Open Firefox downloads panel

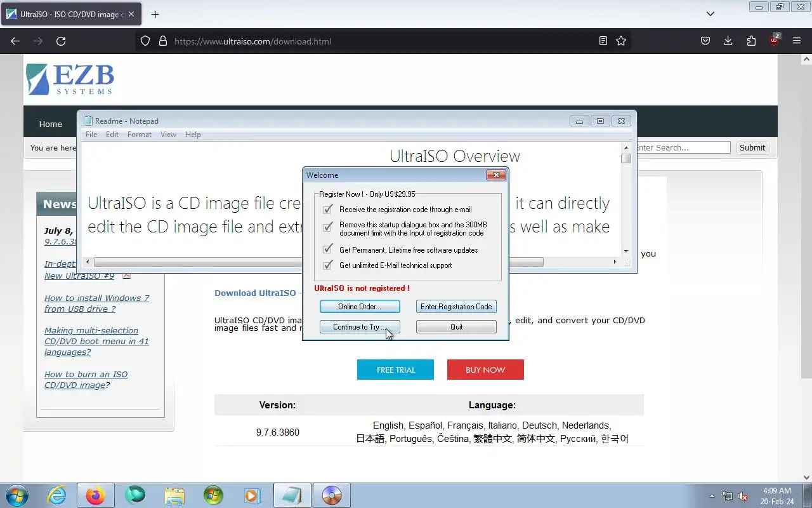click(x=728, y=41)
